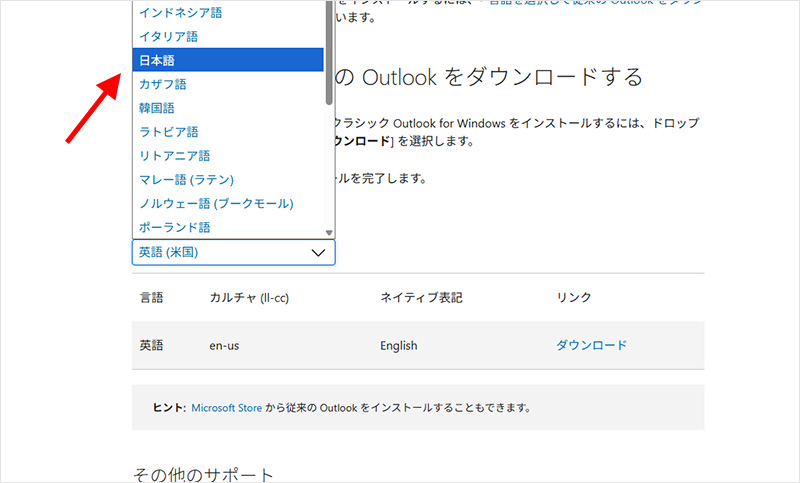
Task: Click the English native name cell
Action: (x=398, y=346)
